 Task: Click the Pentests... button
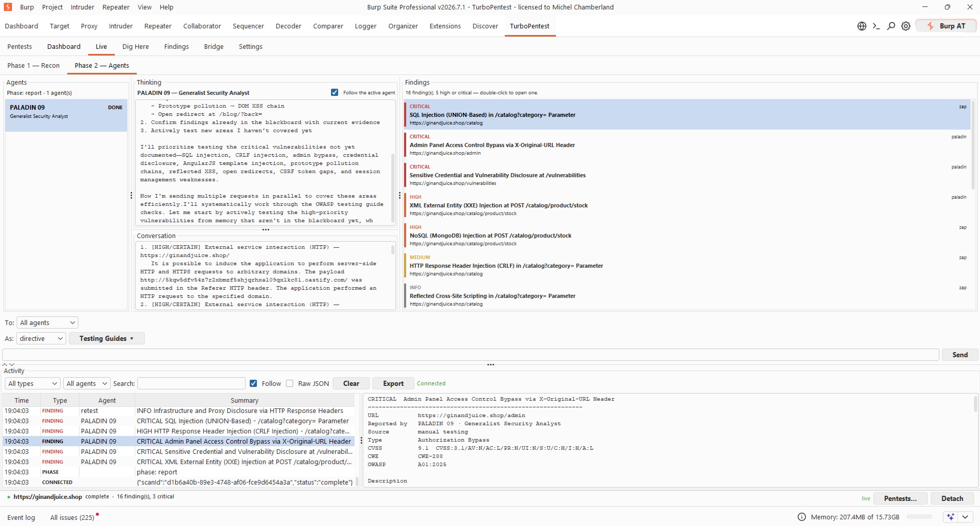[901, 498]
